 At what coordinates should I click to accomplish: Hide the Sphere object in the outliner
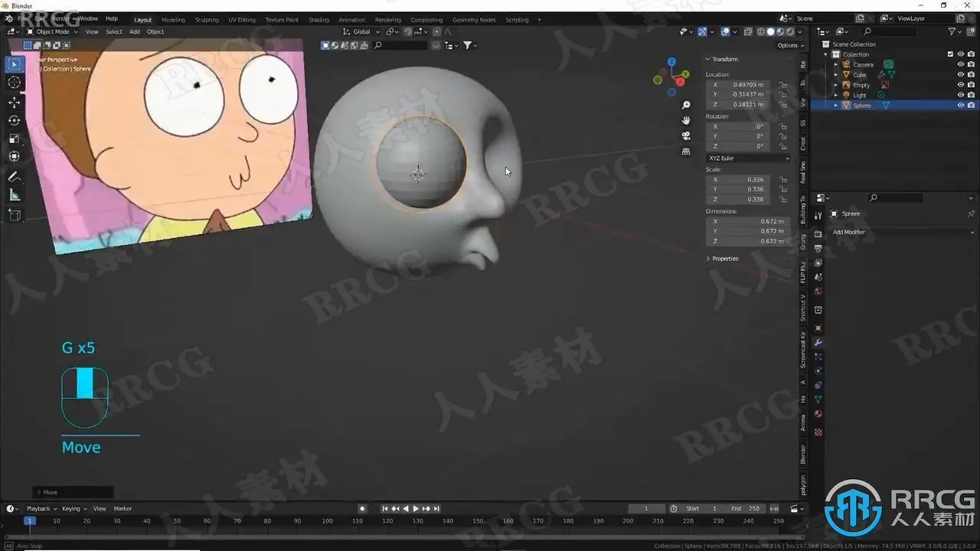(961, 105)
